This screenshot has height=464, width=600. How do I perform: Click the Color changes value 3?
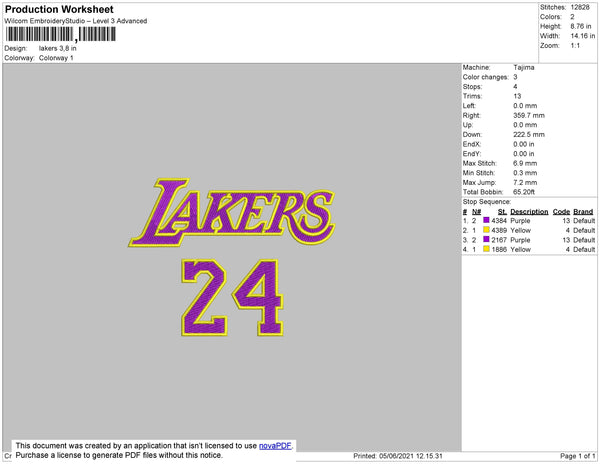coord(515,77)
